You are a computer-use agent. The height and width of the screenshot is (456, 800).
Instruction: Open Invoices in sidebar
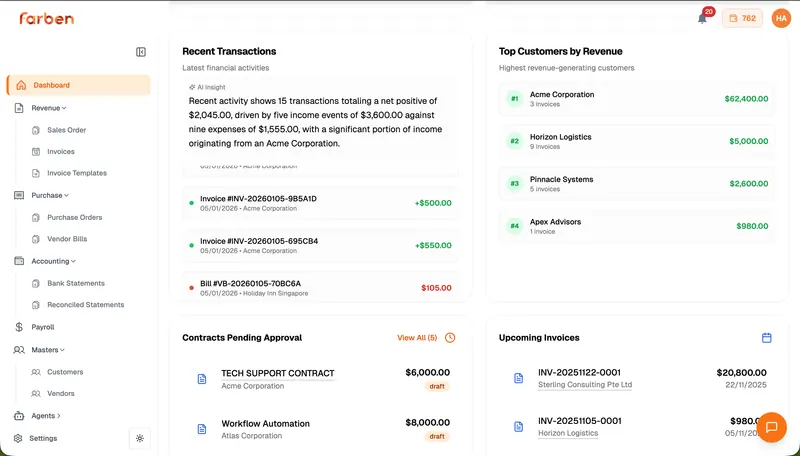[61, 151]
